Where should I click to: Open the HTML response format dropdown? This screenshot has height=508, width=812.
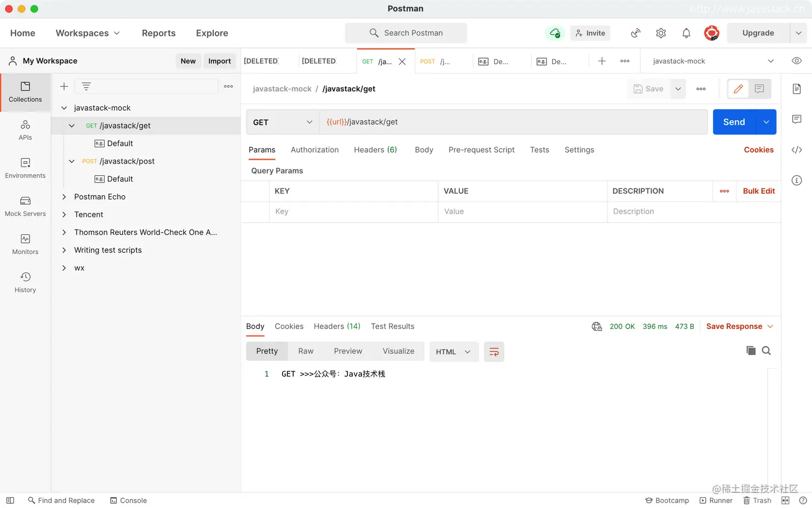(454, 352)
